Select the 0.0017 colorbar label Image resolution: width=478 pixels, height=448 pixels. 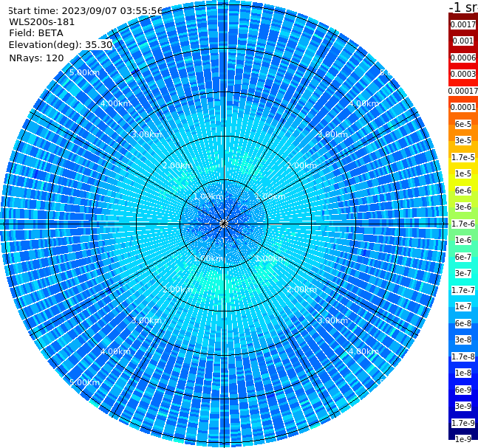463,24
